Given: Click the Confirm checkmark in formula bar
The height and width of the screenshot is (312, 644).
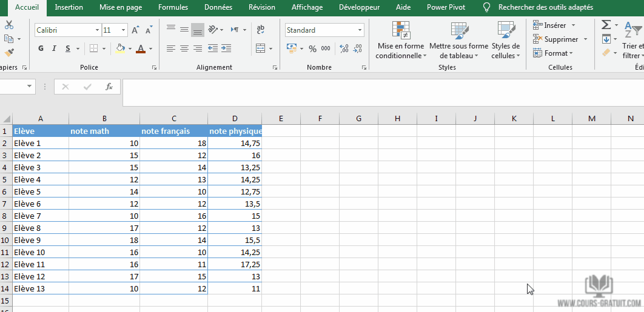Looking at the screenshot, I should point(87,87).
